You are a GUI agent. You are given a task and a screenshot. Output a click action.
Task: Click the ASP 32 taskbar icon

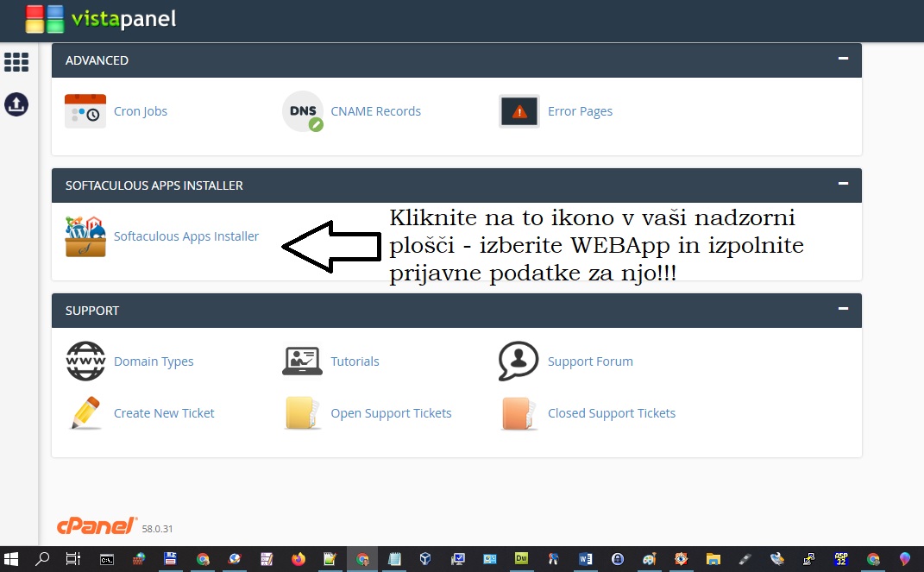pos(841,558)
